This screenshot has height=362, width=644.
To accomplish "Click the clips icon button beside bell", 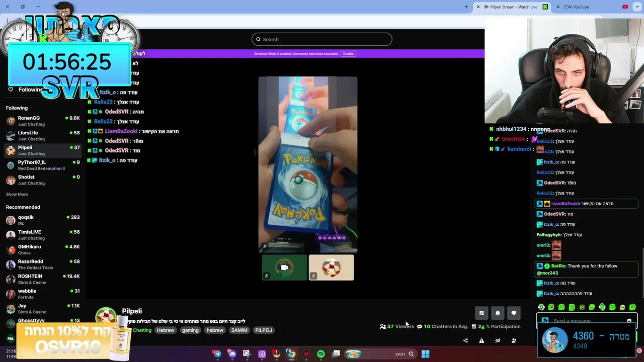I will click(x=481, y=313).
